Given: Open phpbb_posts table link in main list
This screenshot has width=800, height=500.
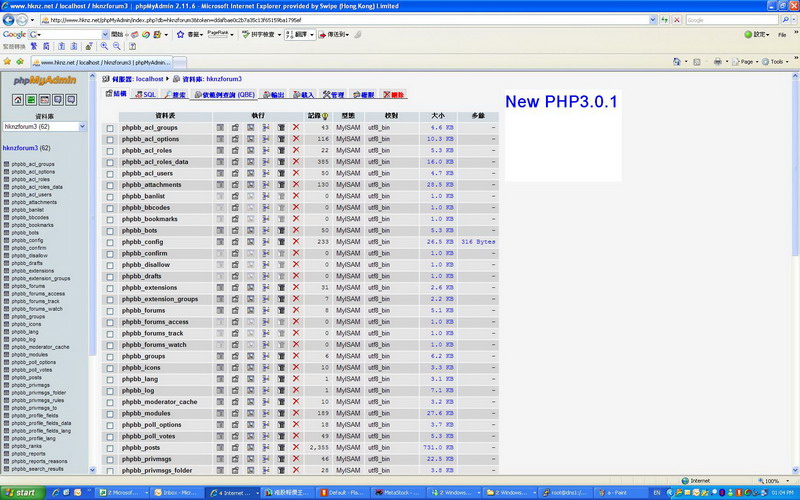Looking at the screenshot, I should click(x=140, y=447).
